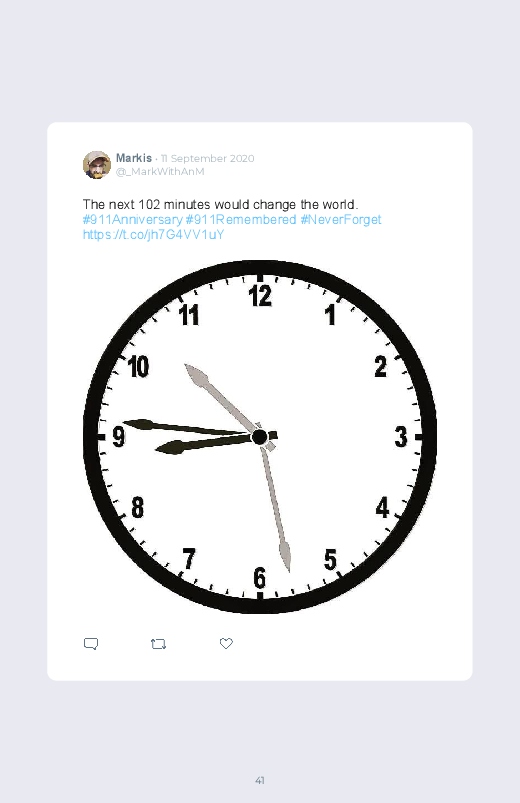
Task: Open Markis profile avatar picture
Action: tap(97, 165)
